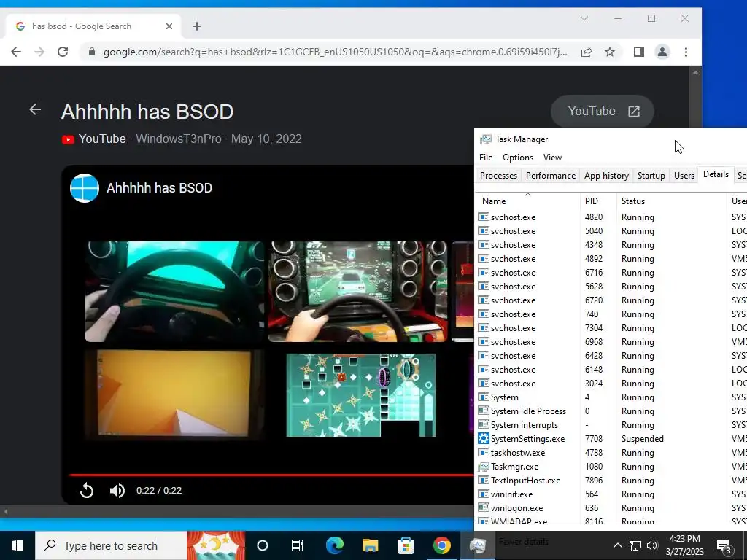Select the TextInputHost.exe row

click(x=611, y=481)
